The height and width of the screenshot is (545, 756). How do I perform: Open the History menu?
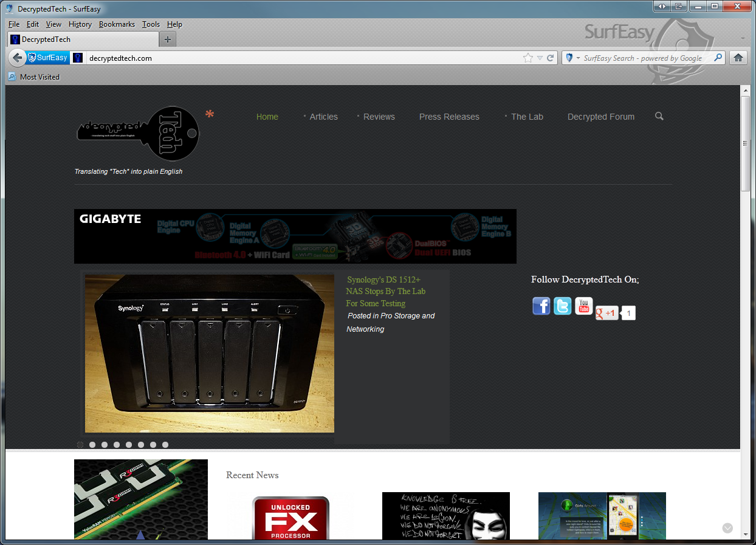[80, 24]
